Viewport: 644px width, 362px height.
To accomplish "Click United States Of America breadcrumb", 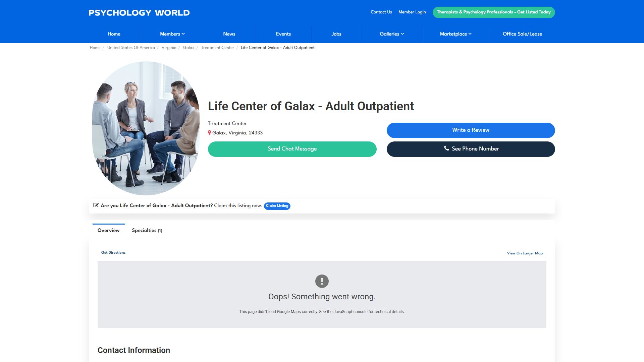I will [131, 48].
